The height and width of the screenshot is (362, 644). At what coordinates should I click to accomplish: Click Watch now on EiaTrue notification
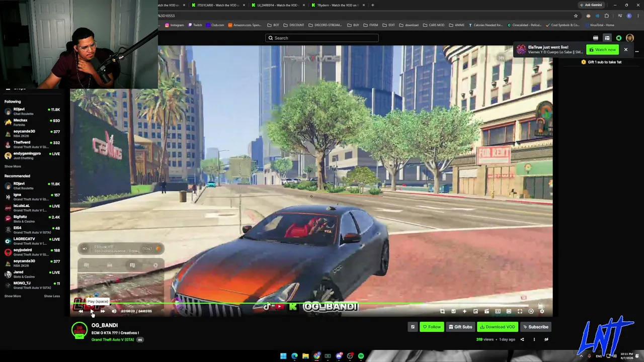pos(602,50)
